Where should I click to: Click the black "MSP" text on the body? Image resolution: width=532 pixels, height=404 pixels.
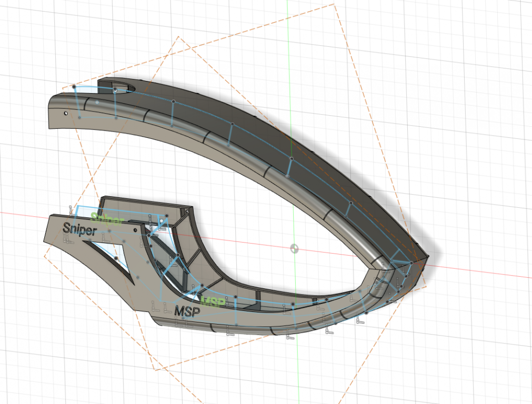tap(187, 311)
